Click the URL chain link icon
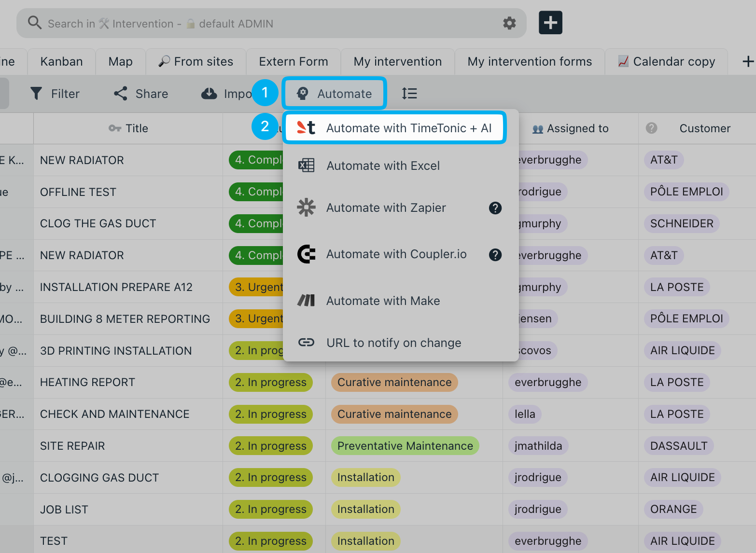This screenshot has height=553, width=756. (306, 343)
